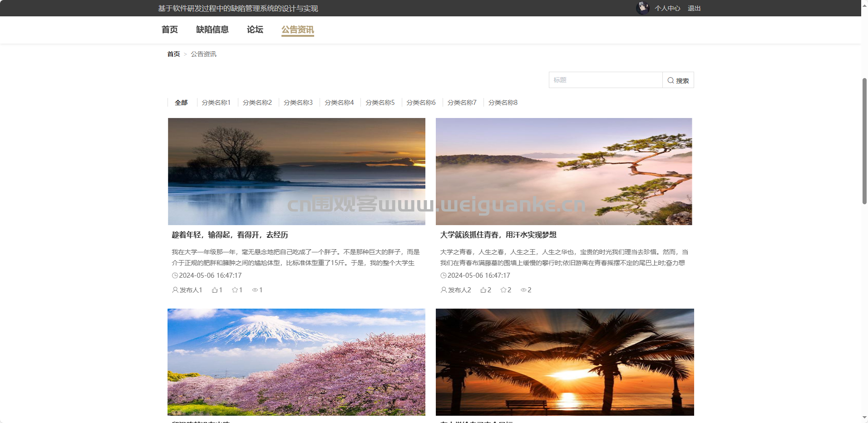Select the 全部 category filter

181,103
